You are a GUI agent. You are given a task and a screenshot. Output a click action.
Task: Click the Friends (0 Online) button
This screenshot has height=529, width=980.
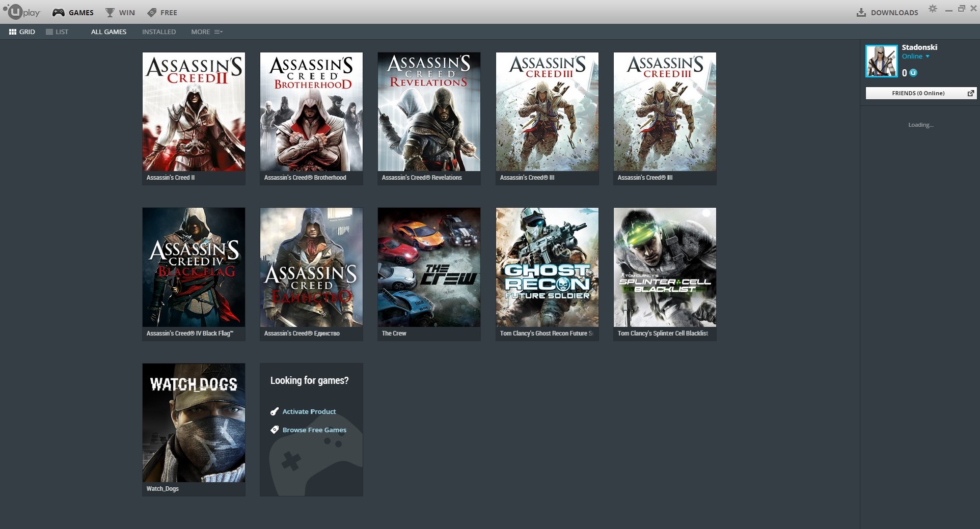[x=921, y=93]
